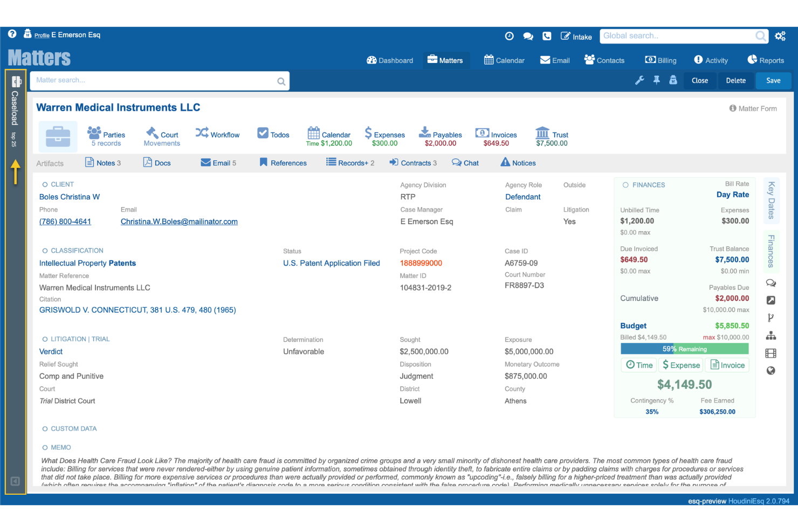Click the 59% Remaining budget bar
This screenshot has width=798, height=532.
tap(685, 349)
